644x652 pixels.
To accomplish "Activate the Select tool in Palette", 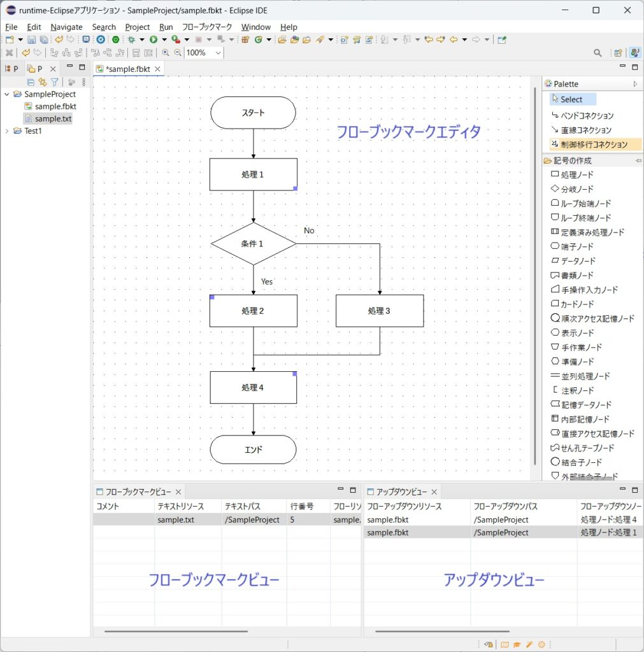I will point(571,99).
